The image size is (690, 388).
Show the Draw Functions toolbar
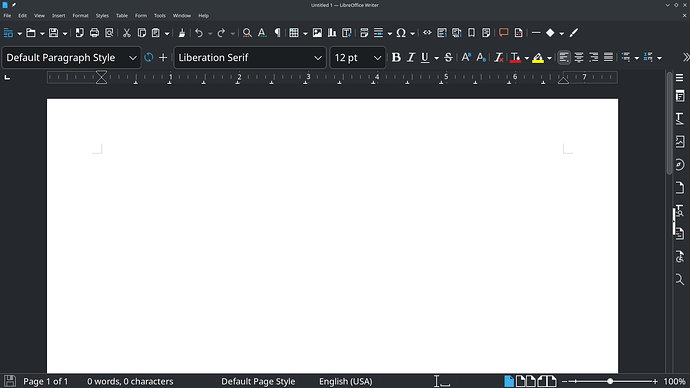[574, 33]
